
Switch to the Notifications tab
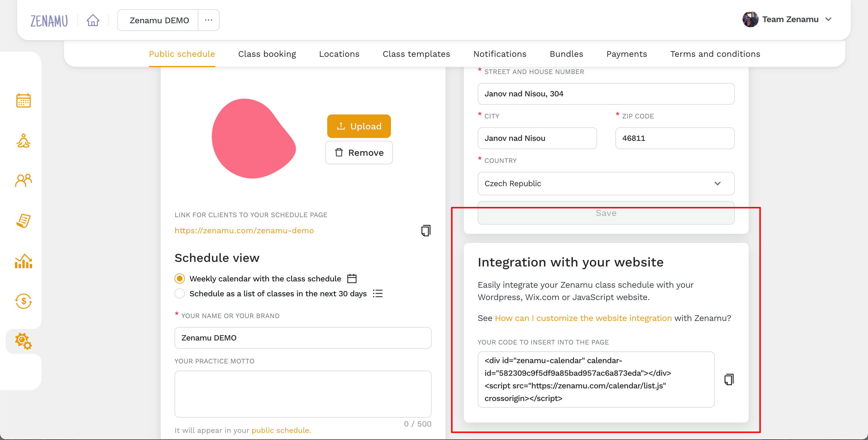click(x=500, y=54)
